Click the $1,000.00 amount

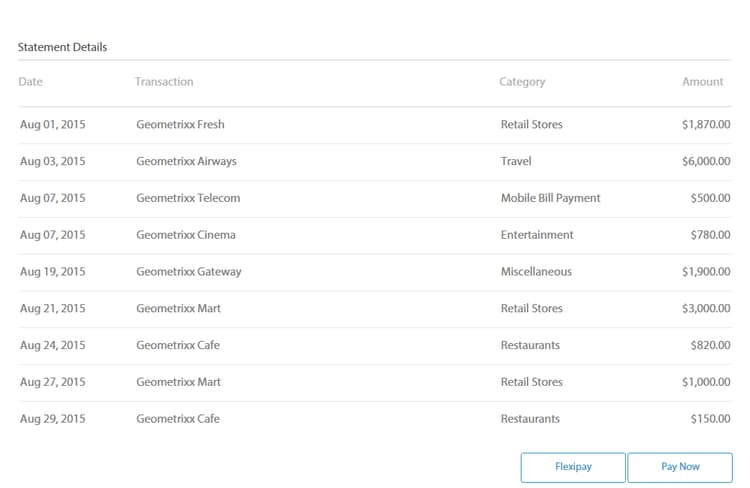tap(706, 382)
